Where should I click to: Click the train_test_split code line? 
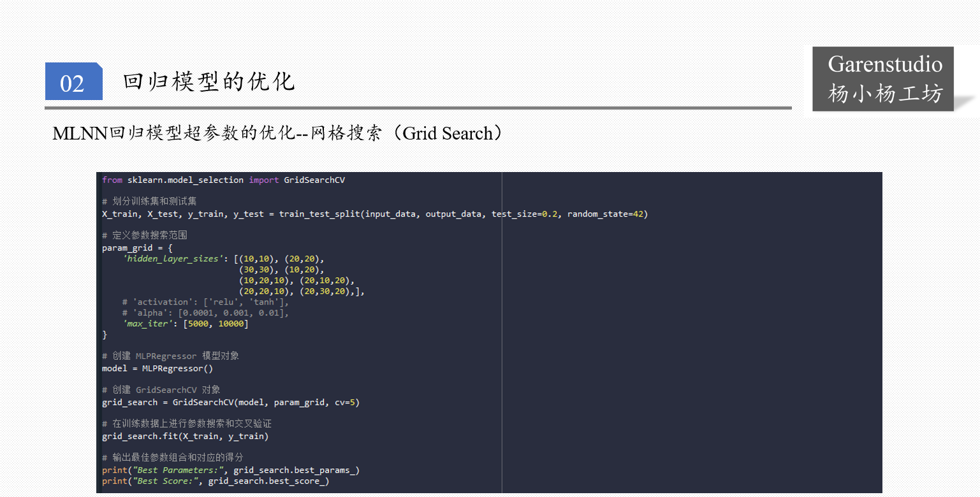375,214
